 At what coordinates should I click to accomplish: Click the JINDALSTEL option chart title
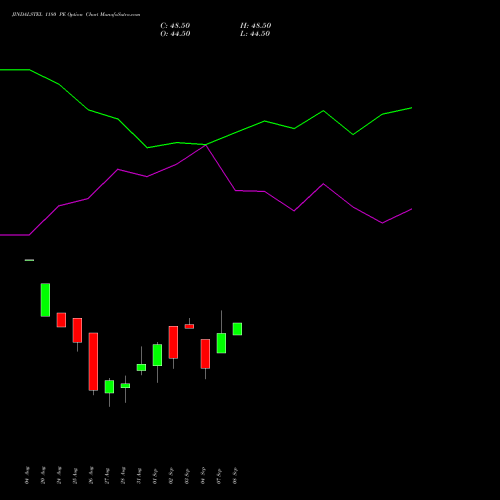point(76,15)
